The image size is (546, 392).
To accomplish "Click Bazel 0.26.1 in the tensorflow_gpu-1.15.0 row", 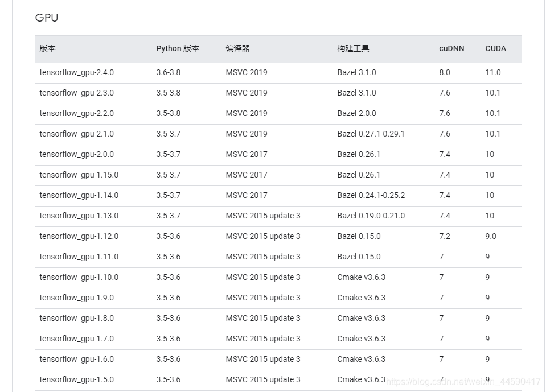I will pyautogui.click(x=359, y=175).
